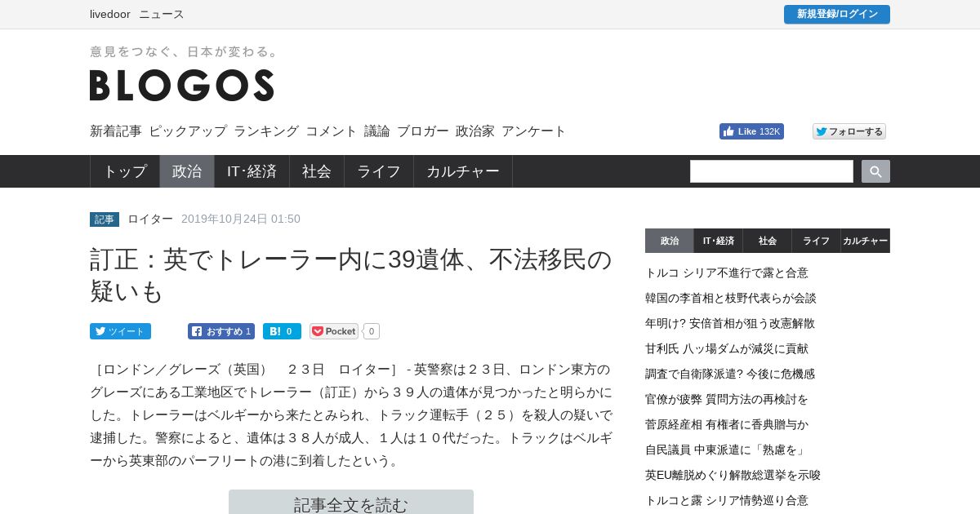Switch sidebar to the ライフ tab

click(x=817, y=241)
